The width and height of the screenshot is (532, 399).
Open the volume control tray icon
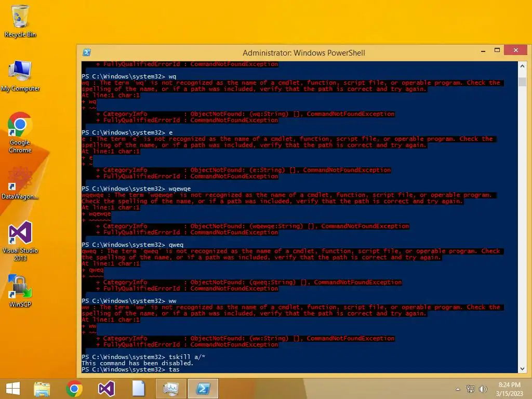(483, 389)
